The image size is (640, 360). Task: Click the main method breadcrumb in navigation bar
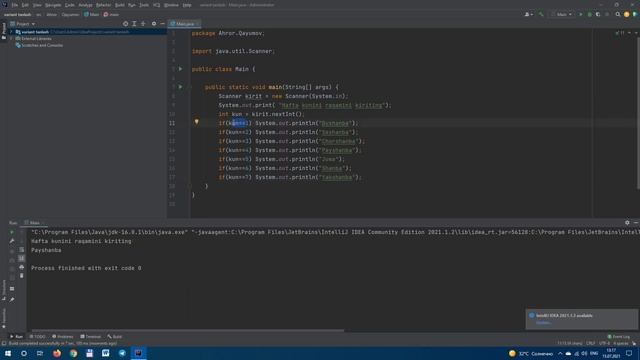111,14
